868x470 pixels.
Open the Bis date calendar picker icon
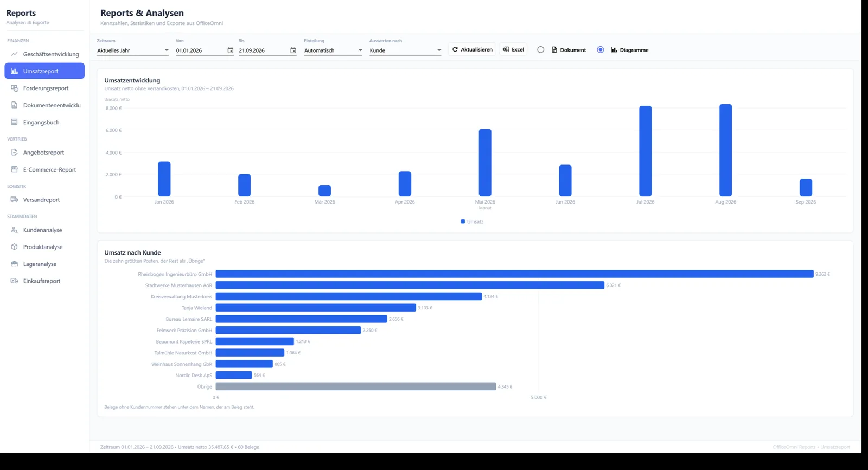click(x=293, y=50)
